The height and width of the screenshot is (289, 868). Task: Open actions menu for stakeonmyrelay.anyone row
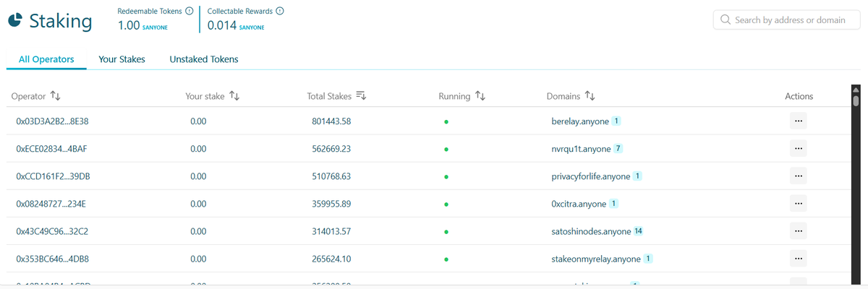click(798, 259)
